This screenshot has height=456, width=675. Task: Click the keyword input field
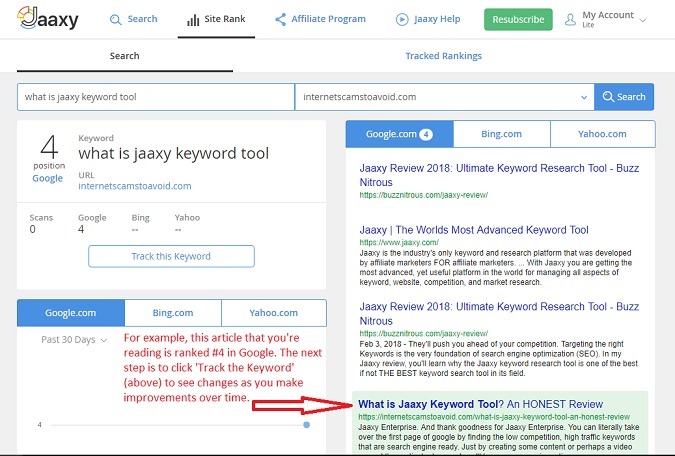click(156, 97)
